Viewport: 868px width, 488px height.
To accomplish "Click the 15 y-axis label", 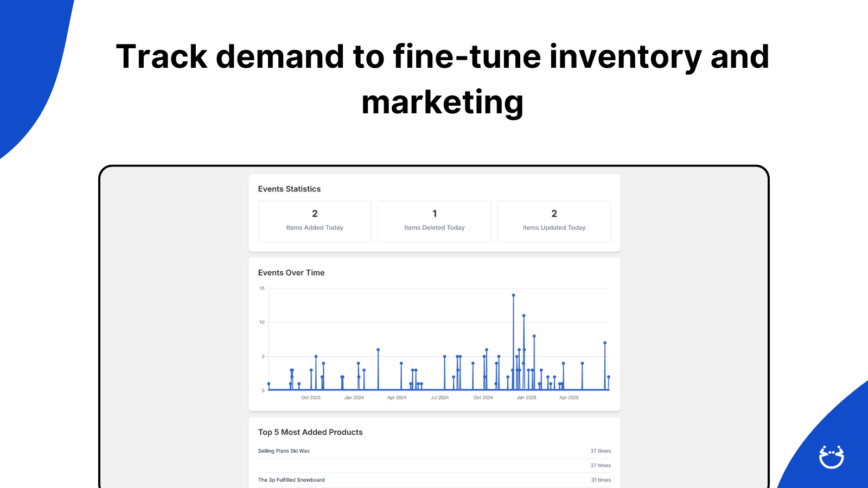I will (262, 288).
